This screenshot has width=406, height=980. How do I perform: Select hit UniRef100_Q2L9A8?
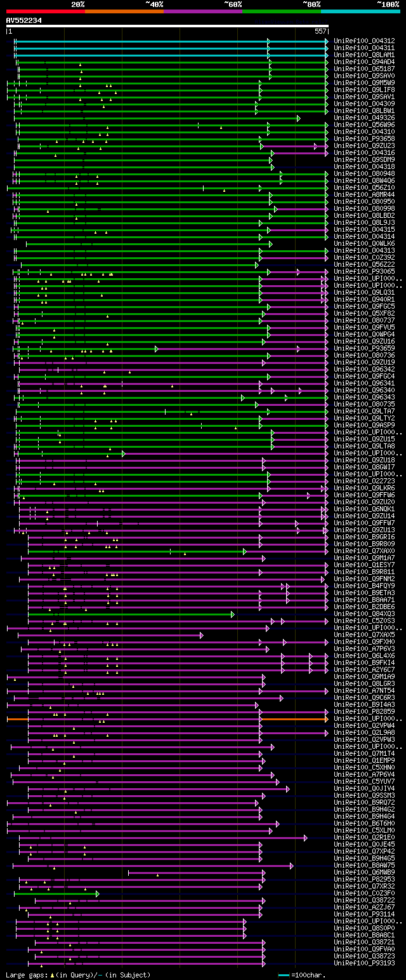pos(364,733)
